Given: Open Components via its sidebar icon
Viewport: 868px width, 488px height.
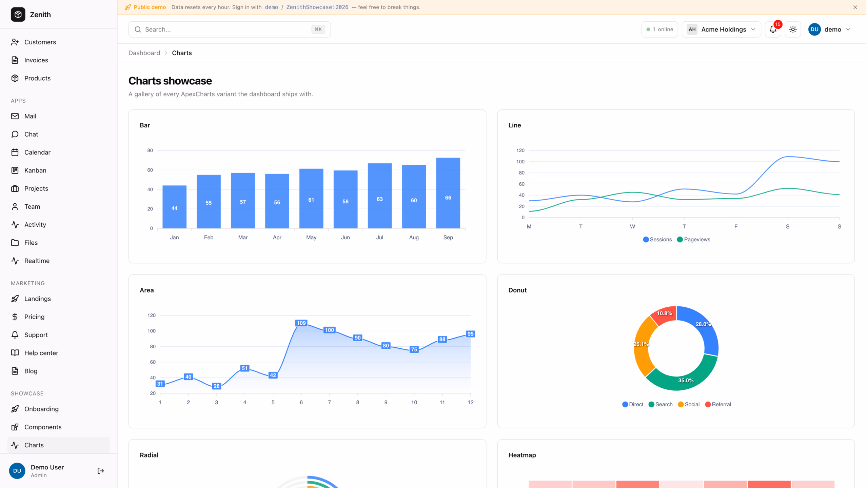Looking at the screenshot, I should tap(15, 427).
